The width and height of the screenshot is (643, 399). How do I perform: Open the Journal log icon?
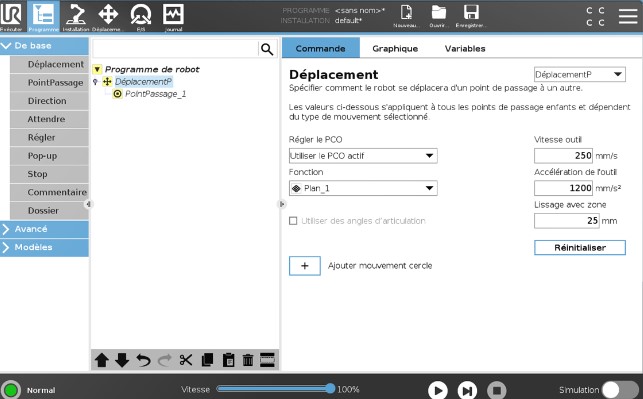pyautogui.click(x=173, y=16)
